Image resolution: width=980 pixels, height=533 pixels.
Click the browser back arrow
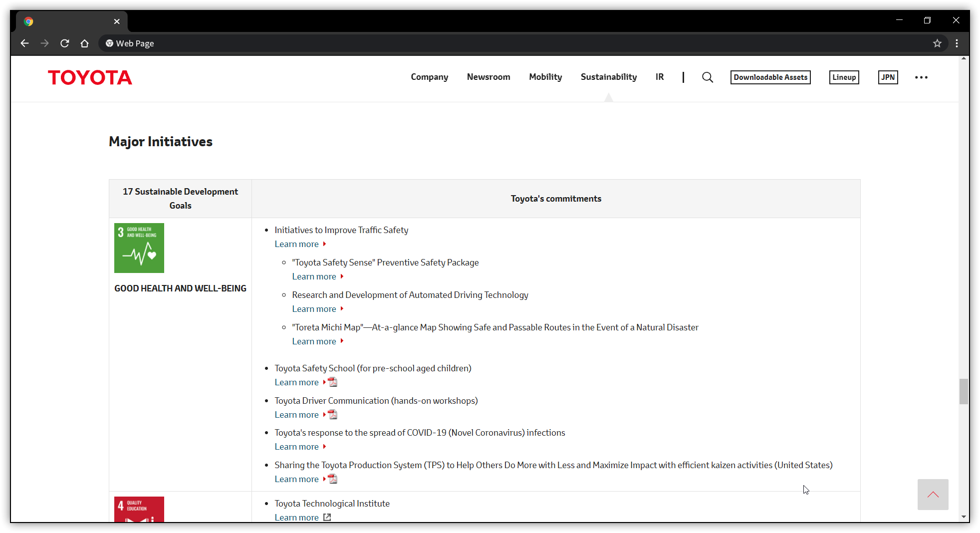click(24, 43)
